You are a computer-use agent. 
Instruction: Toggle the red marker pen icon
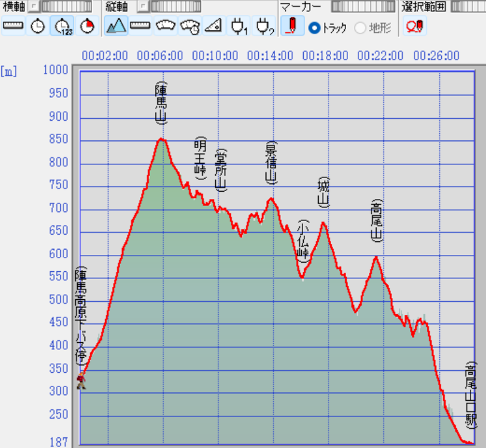coord(292,26)
